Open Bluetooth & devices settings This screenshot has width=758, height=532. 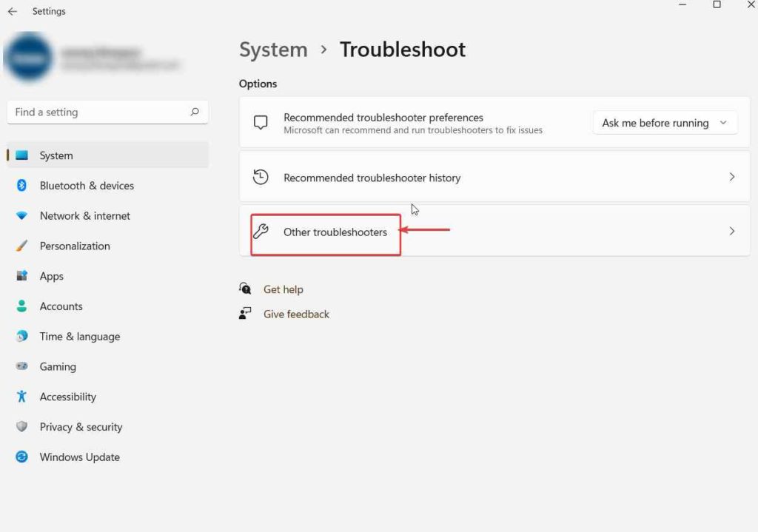[107, 186]
